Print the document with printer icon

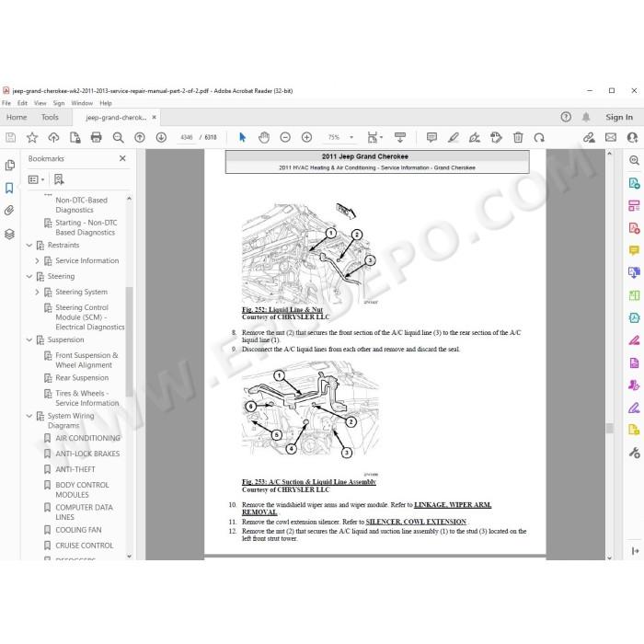click(x=96, y=138)
